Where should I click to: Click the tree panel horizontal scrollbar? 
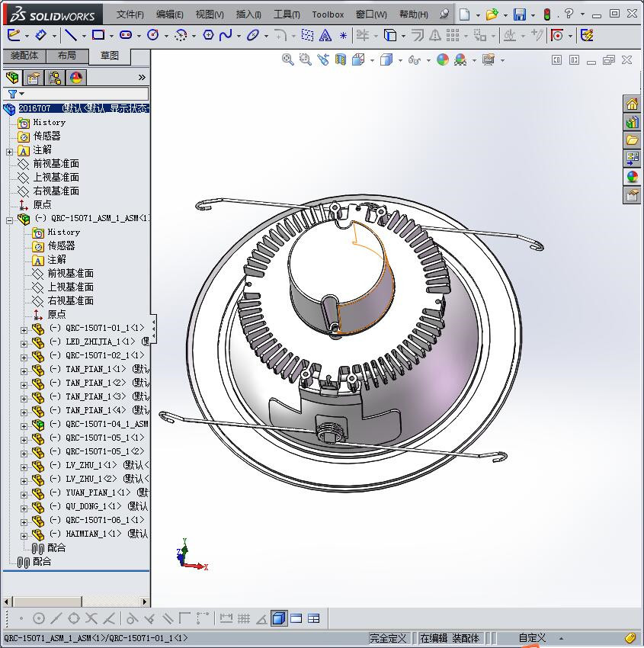coord(47,601)
